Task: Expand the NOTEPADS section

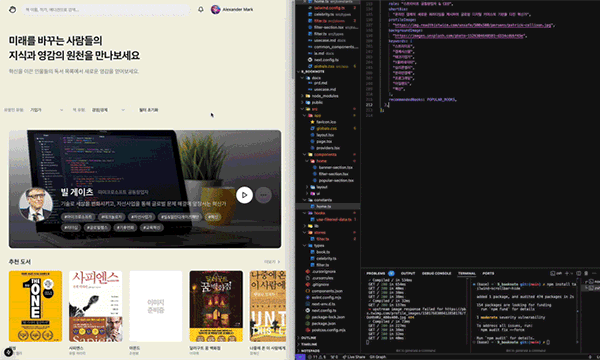Action: click(x=310, y=351)
